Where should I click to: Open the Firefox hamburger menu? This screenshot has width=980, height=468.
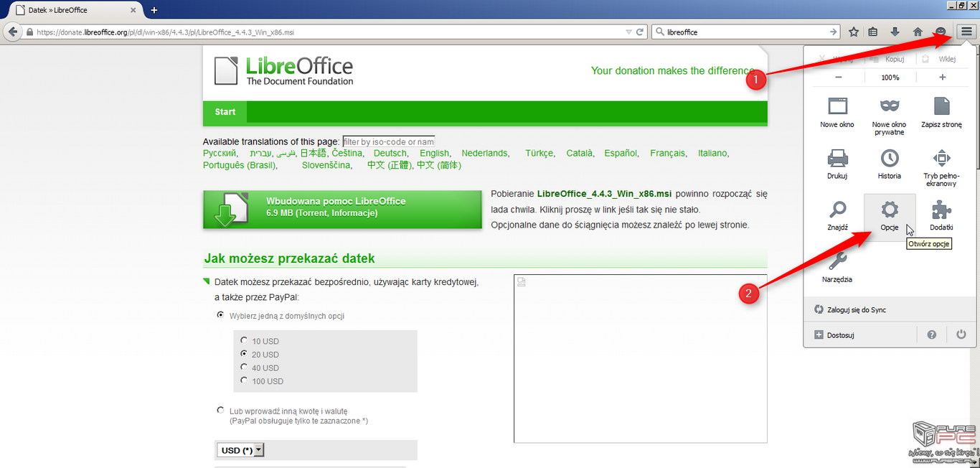coord(966,32)
